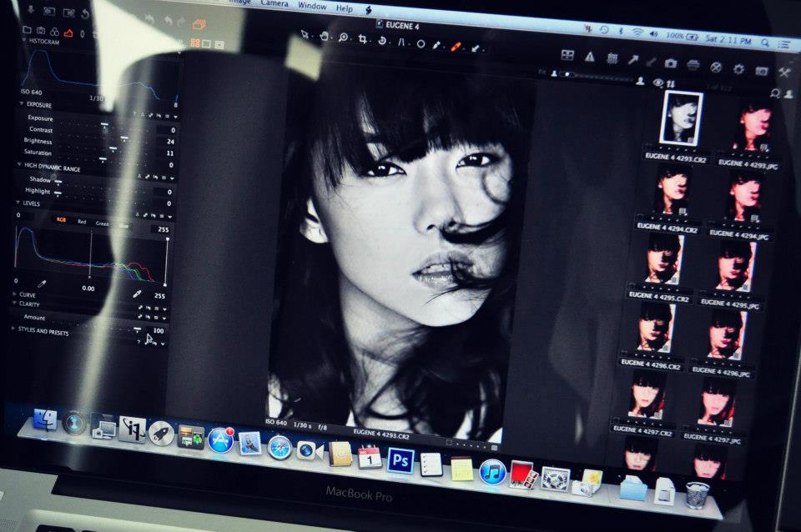The image size is (801, 532).
Task: Expand the Styles and Presets panel
Action: tap(13, 329)
